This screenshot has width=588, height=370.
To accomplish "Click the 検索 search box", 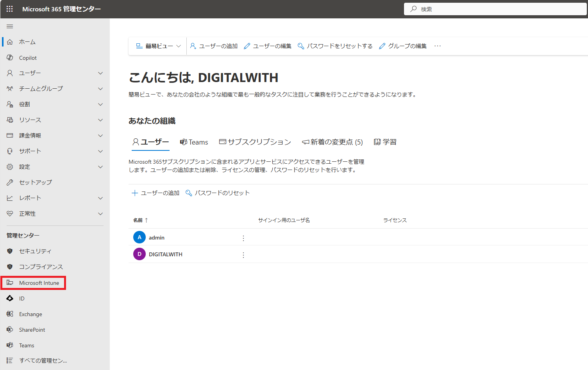I will (495, 9).
